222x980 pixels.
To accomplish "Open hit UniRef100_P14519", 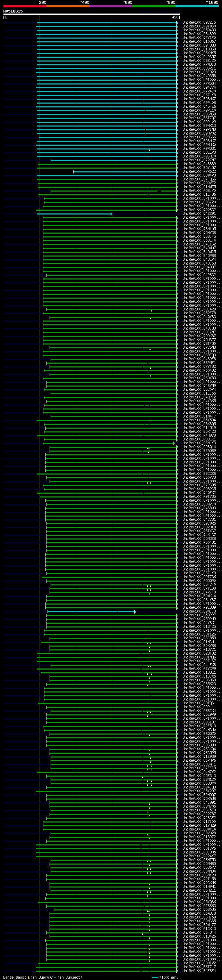I will pyautogui.click(x=199, y=428).
